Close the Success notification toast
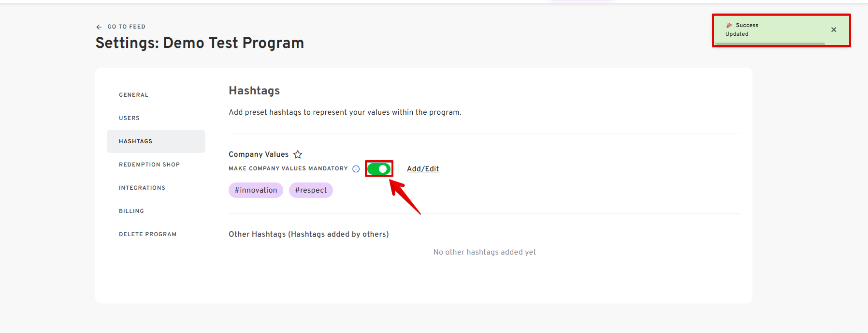Screen dimensions: 868x333 [834, 30]
